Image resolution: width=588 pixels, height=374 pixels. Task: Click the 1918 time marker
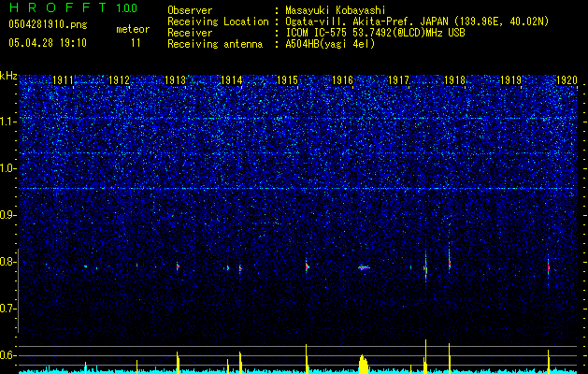(x=454, y=79)
